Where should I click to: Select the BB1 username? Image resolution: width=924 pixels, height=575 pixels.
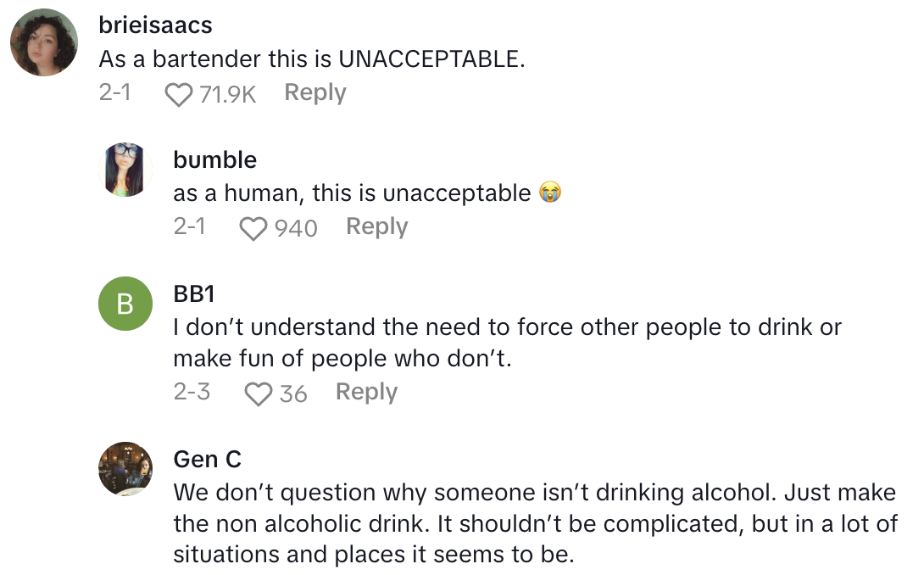(192, 293)
